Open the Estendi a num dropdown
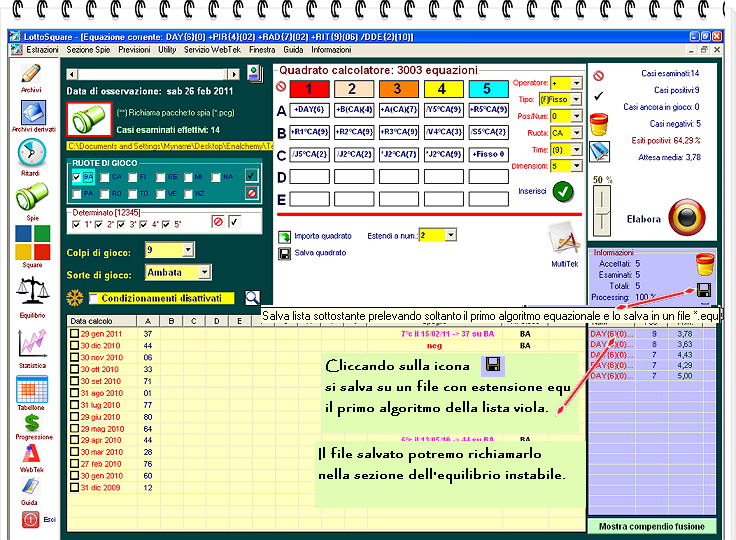Image resolution: width=736 pixels, height=540 pixels. coord(450,235)
